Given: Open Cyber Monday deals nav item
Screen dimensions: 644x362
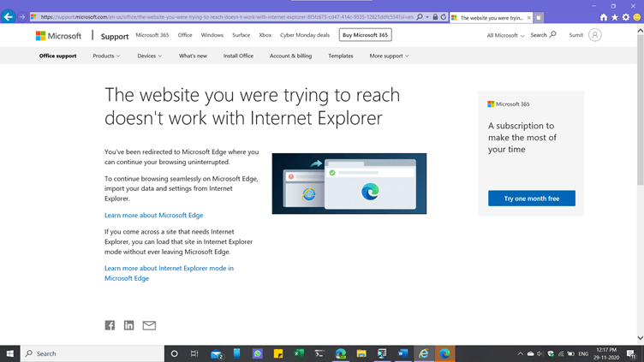Looking at the screenshot, I should tap(305, 35).
